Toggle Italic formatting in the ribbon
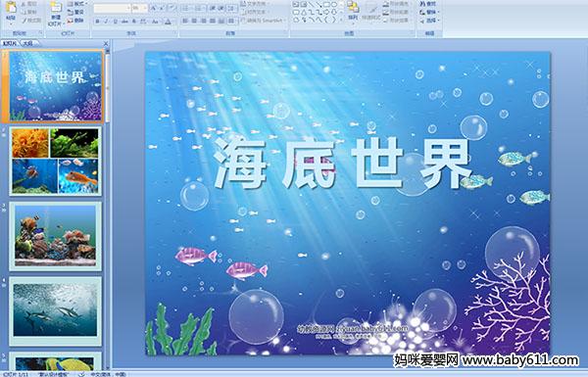588x377 pixels. (106, 22)
